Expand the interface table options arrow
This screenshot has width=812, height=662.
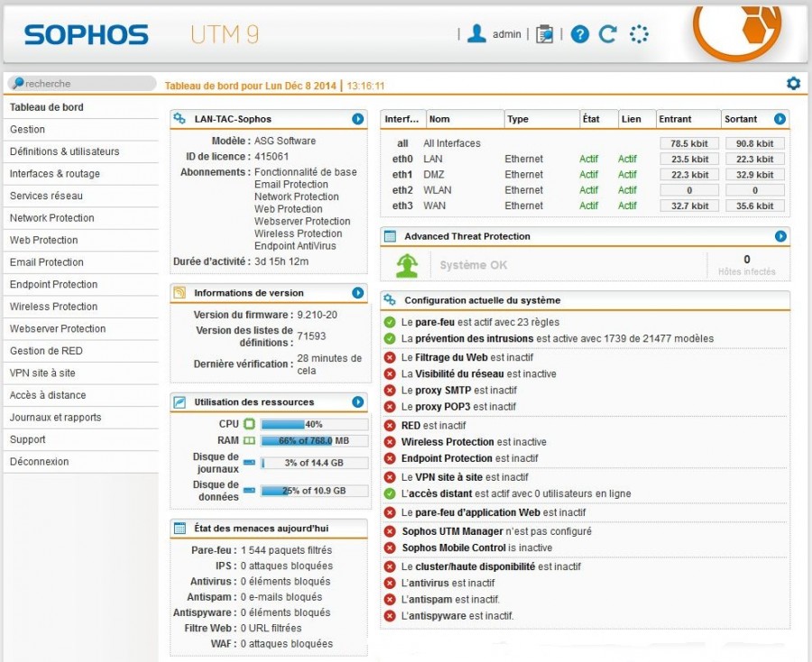point(780,118)
